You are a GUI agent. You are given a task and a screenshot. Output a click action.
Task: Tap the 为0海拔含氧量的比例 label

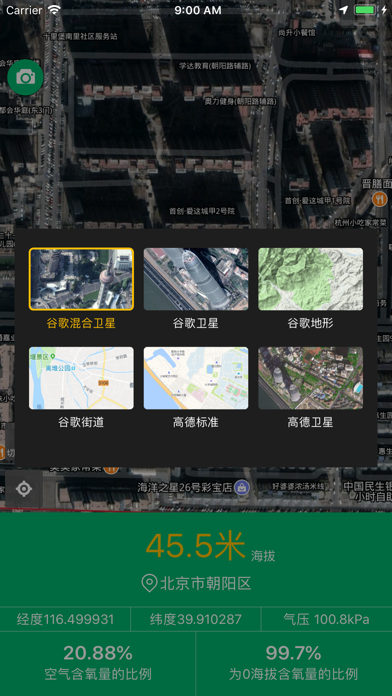[x=293, y=675]
